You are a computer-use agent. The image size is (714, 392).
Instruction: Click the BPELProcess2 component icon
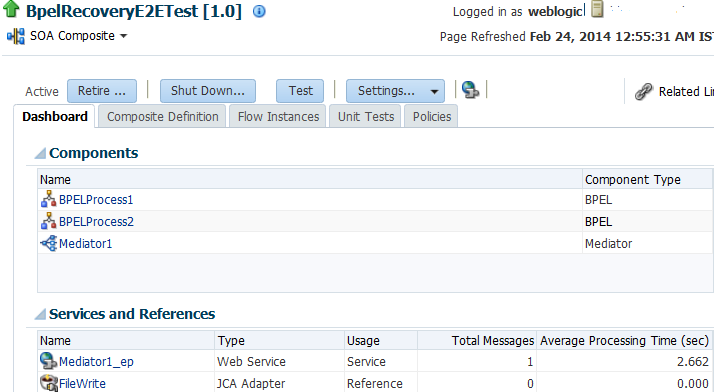click(49, 221)
